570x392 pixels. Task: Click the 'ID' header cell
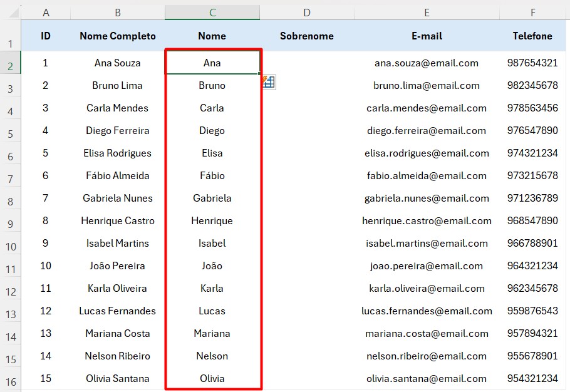coord(46,36)
